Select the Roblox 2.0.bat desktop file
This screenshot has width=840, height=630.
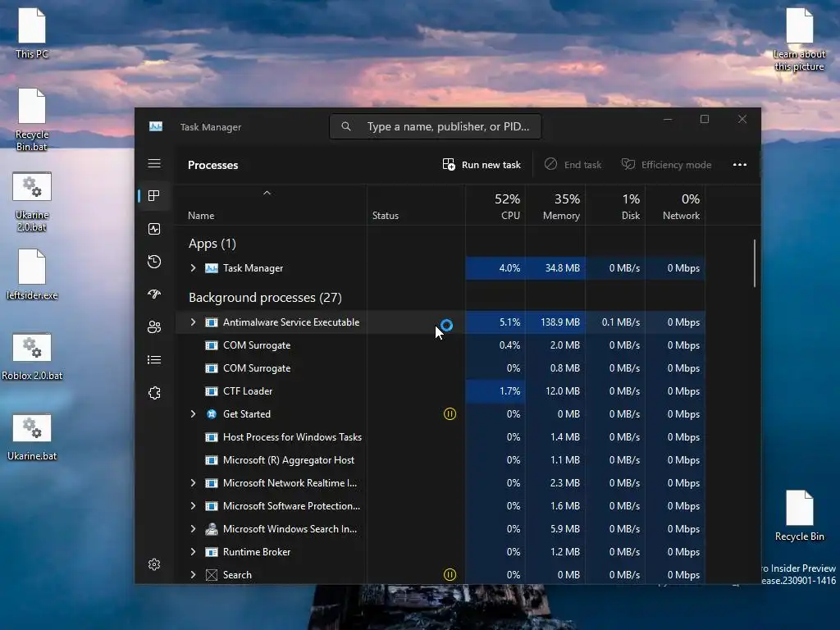click(32, 357)
